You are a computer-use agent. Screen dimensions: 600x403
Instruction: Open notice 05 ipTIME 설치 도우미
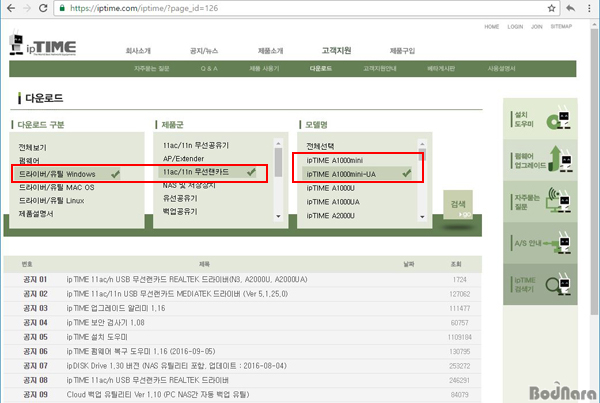point(97,337)
